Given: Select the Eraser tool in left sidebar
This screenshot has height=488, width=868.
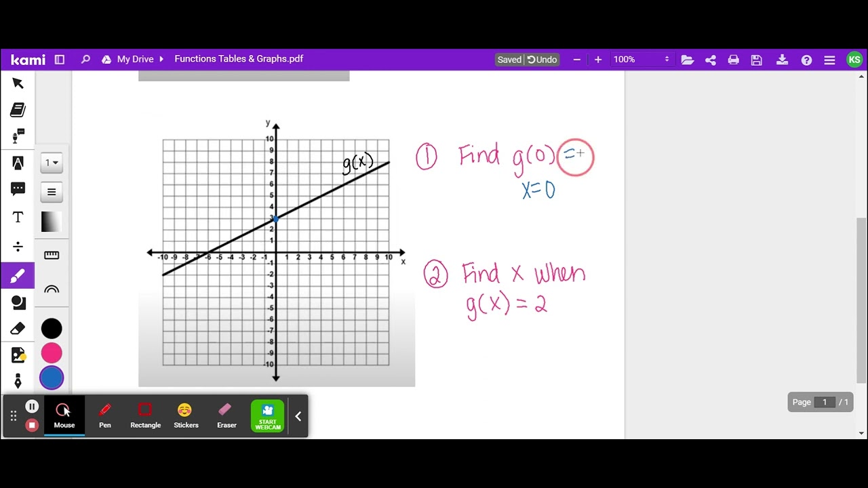Looking at the screenshot, I should click(18, 329).
